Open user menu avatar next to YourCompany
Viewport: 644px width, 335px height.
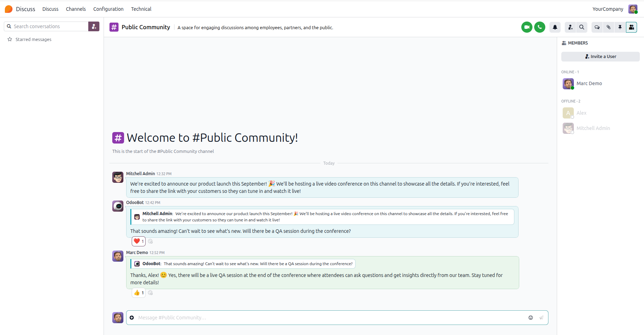click(633, 9)
